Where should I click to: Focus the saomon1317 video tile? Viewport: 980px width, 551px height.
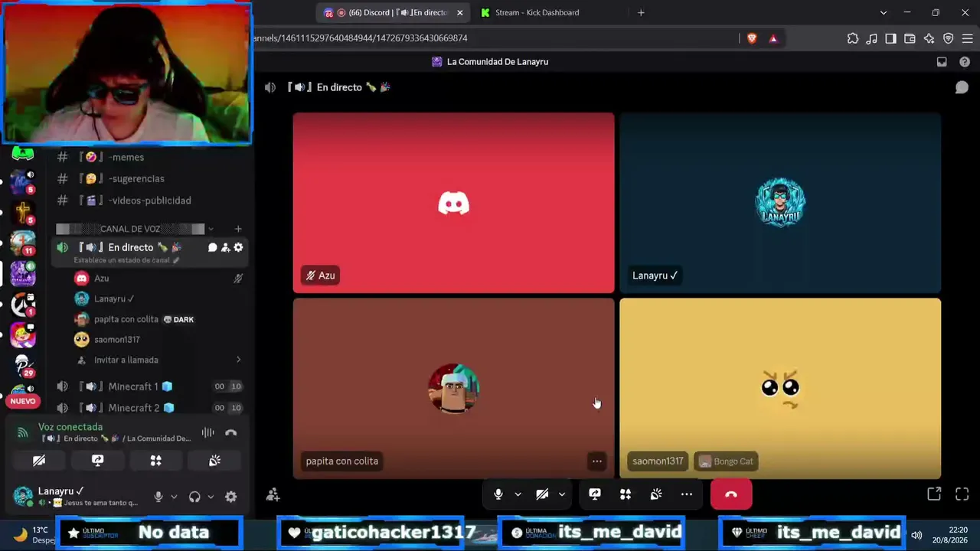pos(780,388)
